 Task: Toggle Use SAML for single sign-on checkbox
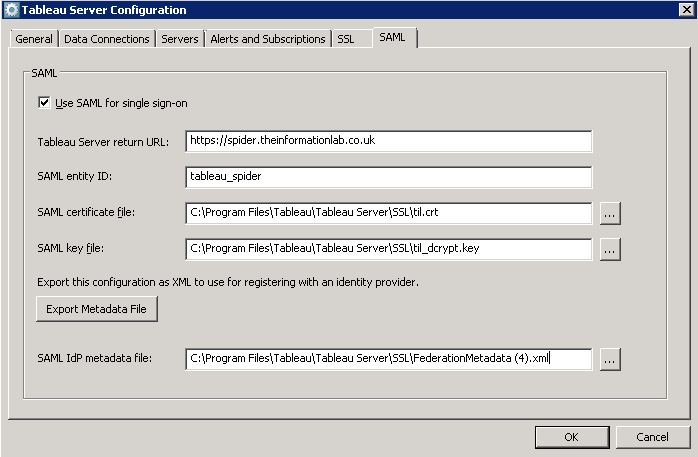[x=44, y=102]
